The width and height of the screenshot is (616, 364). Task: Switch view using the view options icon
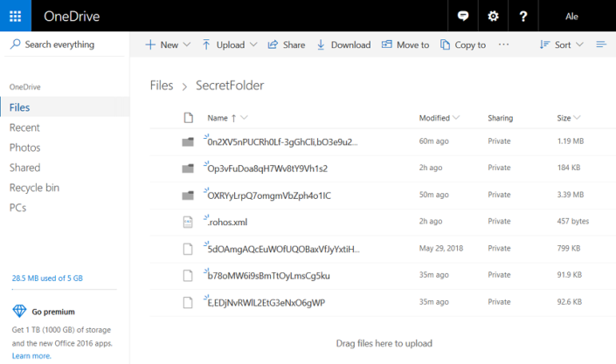[601, 45]
